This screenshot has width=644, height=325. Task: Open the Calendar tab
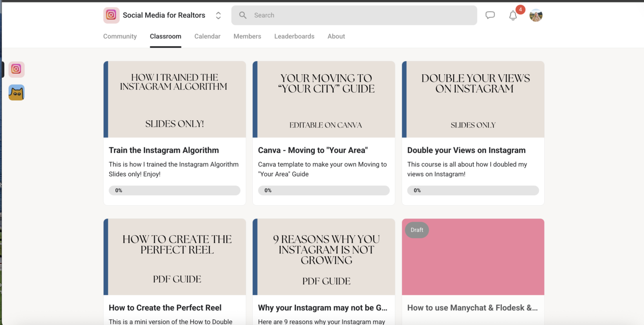[207, 36]
